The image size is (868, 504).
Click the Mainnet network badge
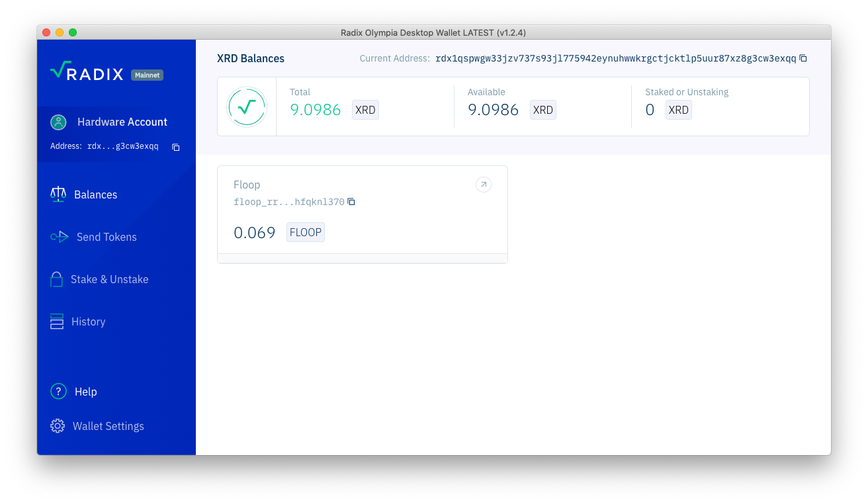coord(147,75)
